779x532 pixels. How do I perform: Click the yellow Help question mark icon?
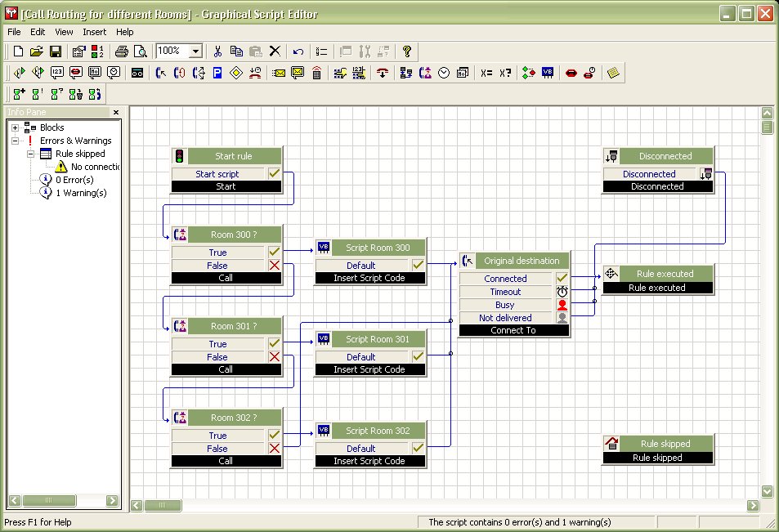coord(407,51)
